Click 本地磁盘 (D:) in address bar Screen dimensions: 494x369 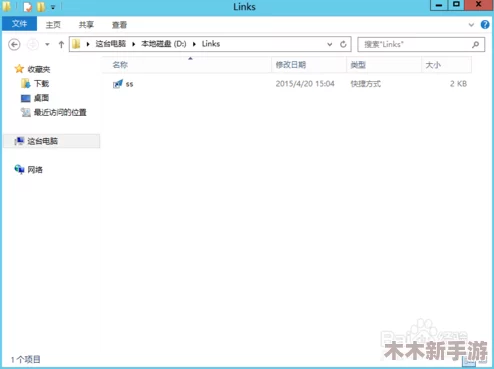[x=164, y=44]
